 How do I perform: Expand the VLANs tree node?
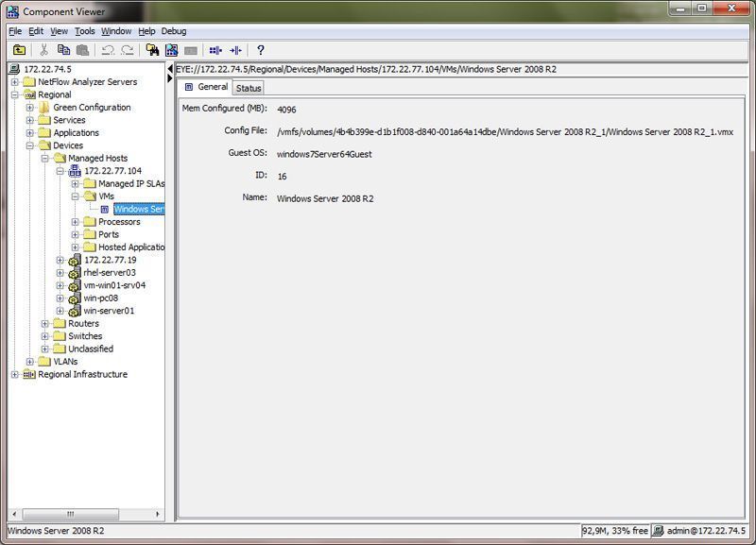coord(30,362)
